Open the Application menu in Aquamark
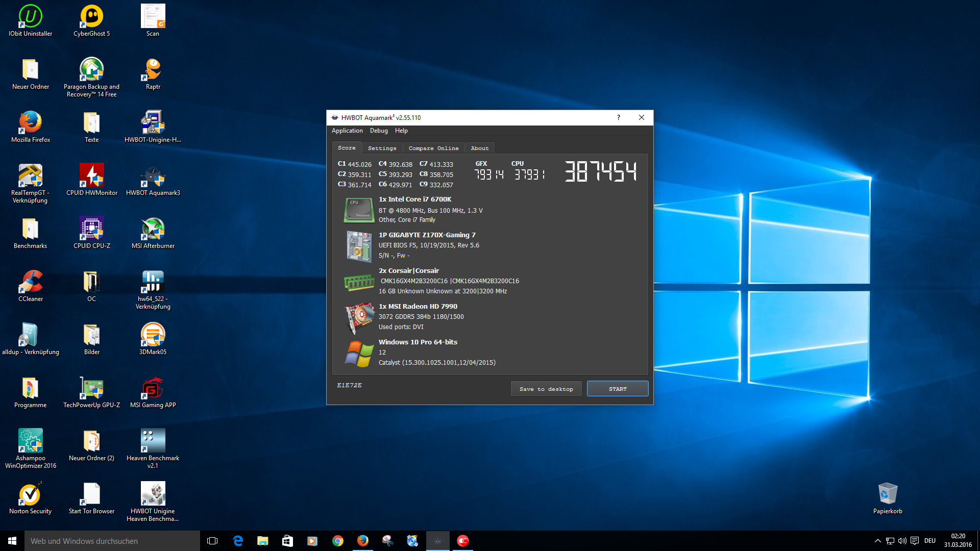 347,131
